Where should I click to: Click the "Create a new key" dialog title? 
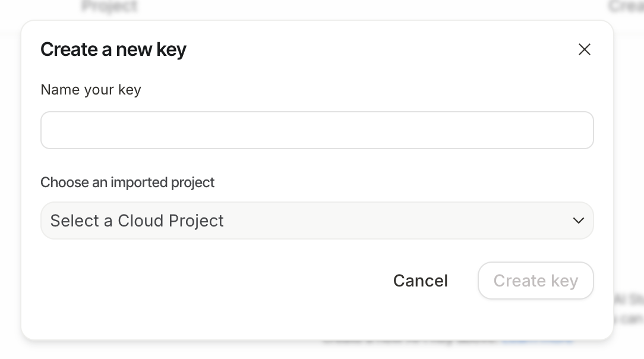point(113,49)
